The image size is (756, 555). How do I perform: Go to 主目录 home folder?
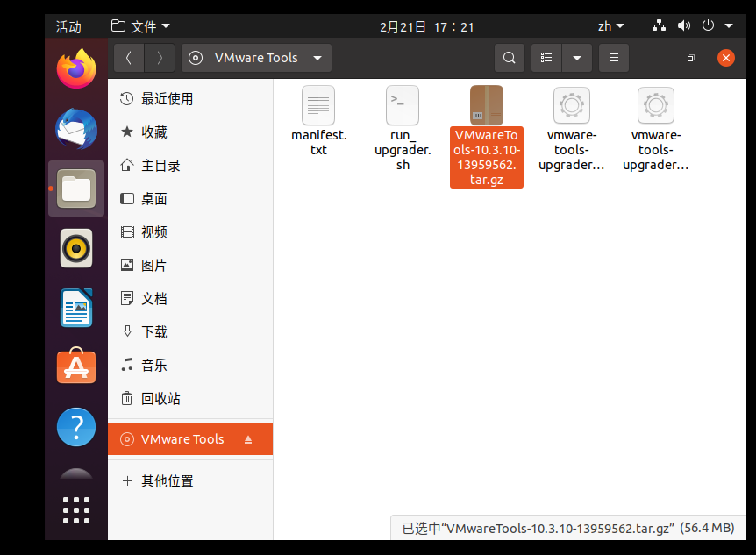click(190, 166)
